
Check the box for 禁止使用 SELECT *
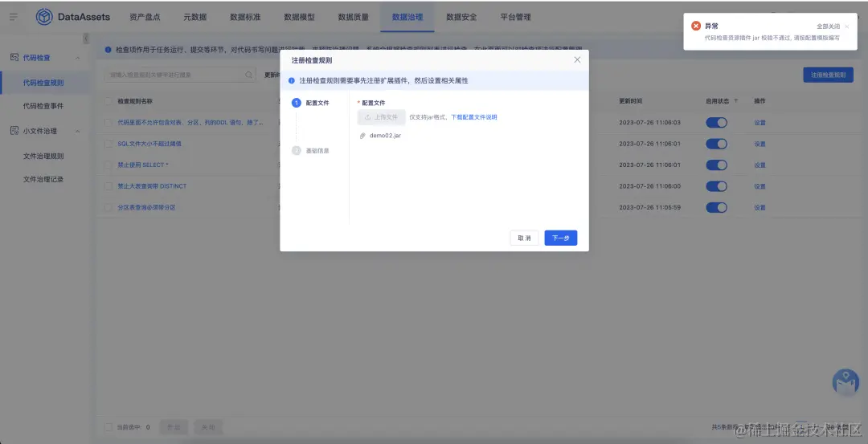(108, 165)
